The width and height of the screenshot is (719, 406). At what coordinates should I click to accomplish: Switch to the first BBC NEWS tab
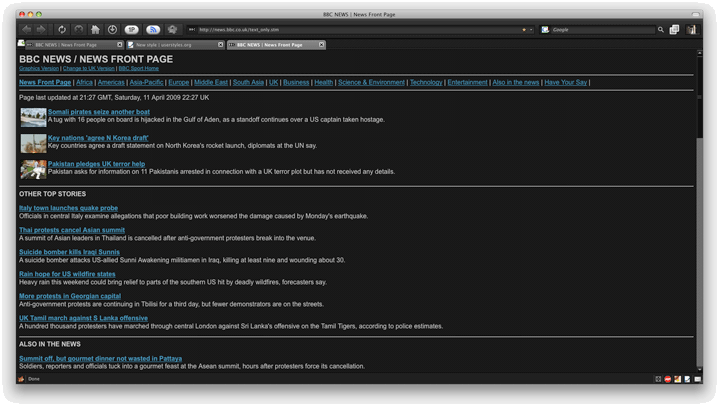click(74, 45)
